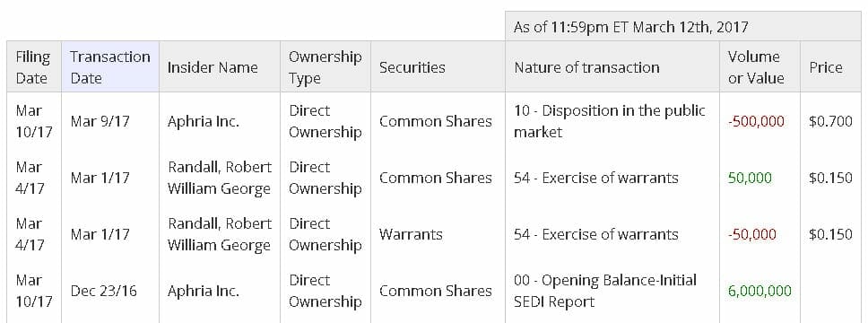Select the Insider Name column header

pos(213,67)
